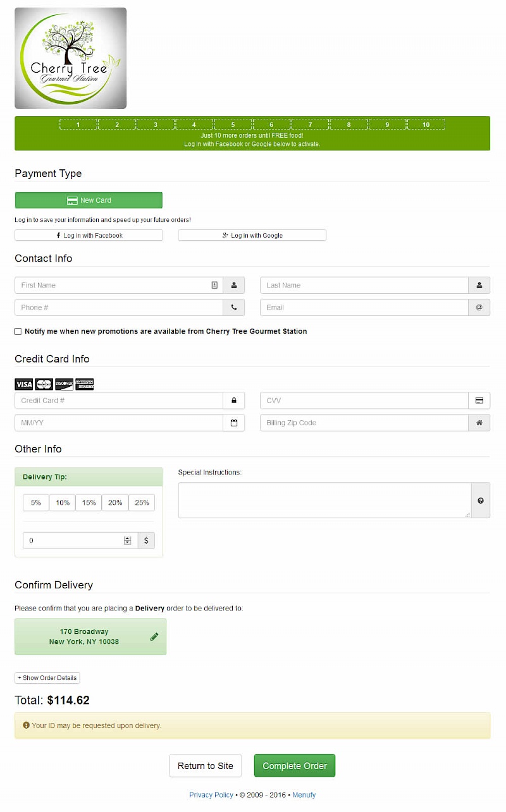Open the Privacy Policy link
This screenshot has width=506, height=812.
211,795
